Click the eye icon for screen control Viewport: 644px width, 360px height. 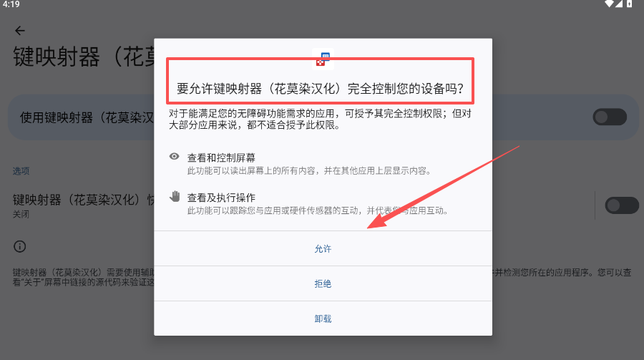coord(174,156)
